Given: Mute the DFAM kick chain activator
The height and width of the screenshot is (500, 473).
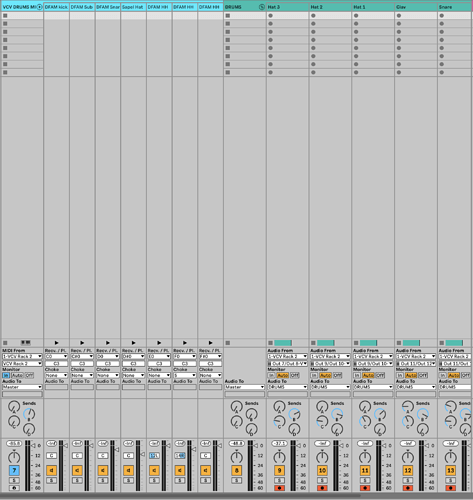Looking at the screenshot, I should pyautogui.click(x=51, y=471).
